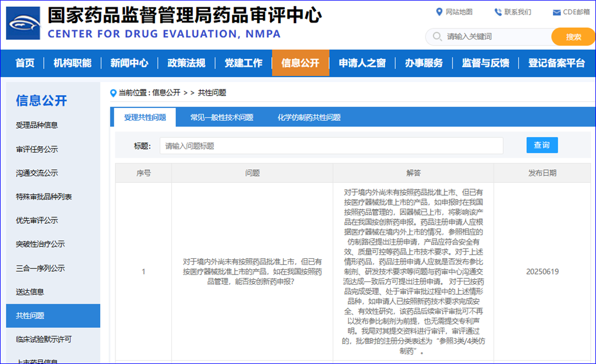Open the 联系我们 link
The width and height of the screenshot is (596, 364).
coord(518,12)
